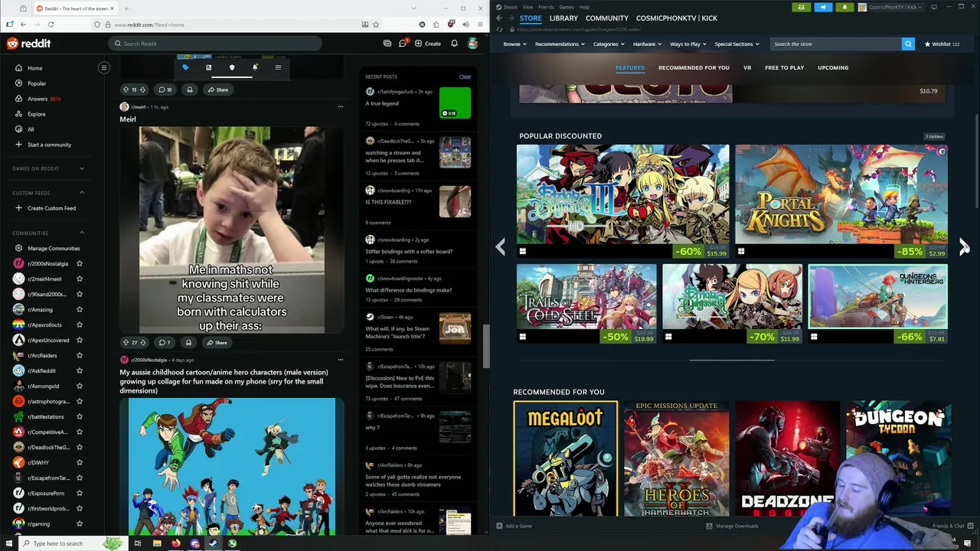Viewport: 980px width, 551px height.
Task: Show next Popular Discounted games with right arrow
Action: (x=963, y=246)
